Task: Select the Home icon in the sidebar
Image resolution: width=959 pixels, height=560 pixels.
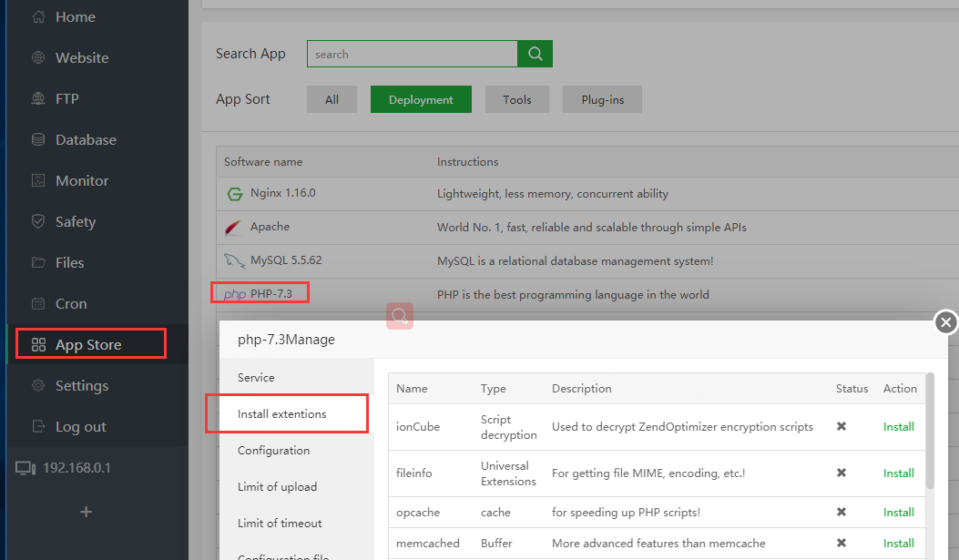Action: pos(37,16)
